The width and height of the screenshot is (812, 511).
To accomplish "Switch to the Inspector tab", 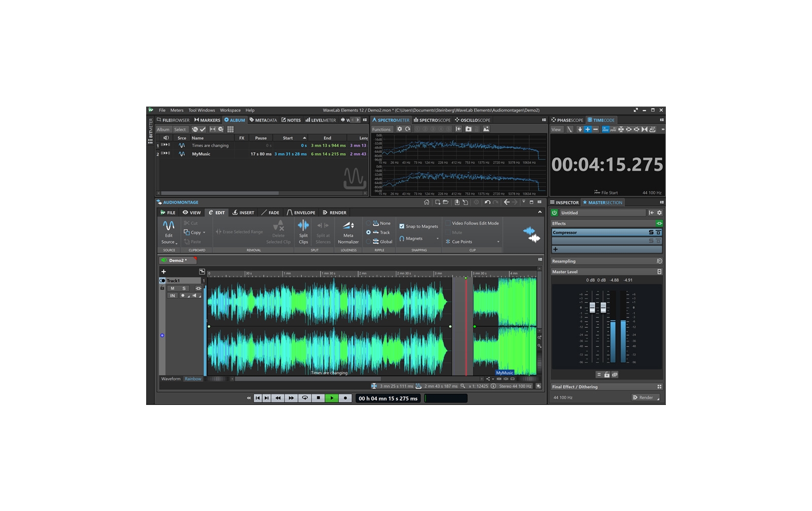I will coord(564,202).
